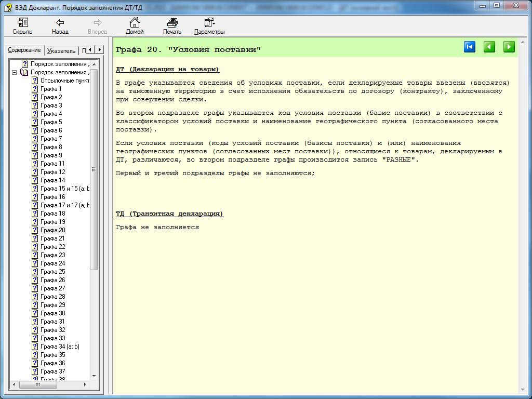
Task: Click the tree's vertical scrollbar down arrow
Action: pos(94,376)
